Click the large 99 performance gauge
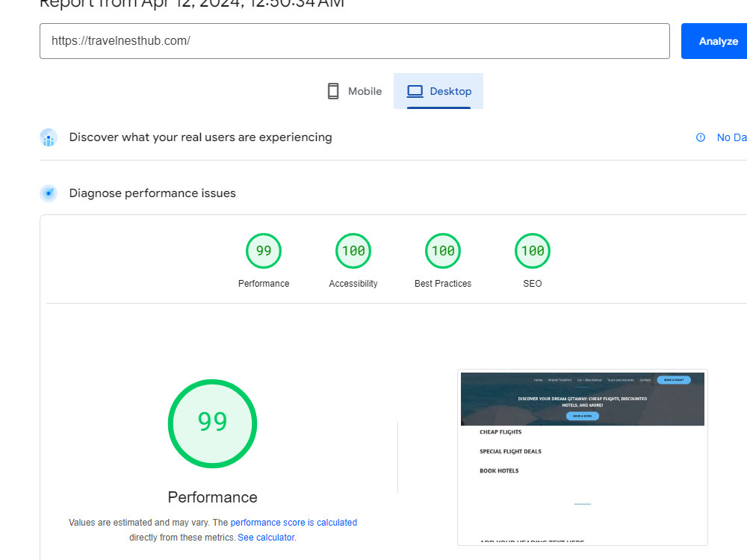The height and width of the screenshot is (560, 747). [x=212, y=423]
